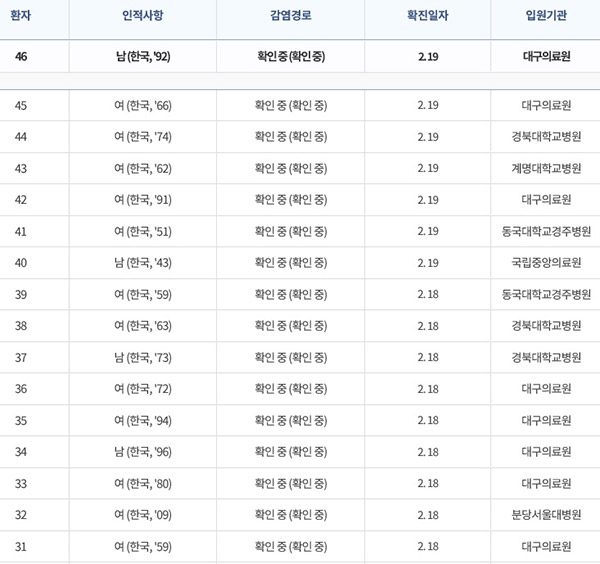
Task: Select the 감염경로 column header
Action: coord(291,16)
